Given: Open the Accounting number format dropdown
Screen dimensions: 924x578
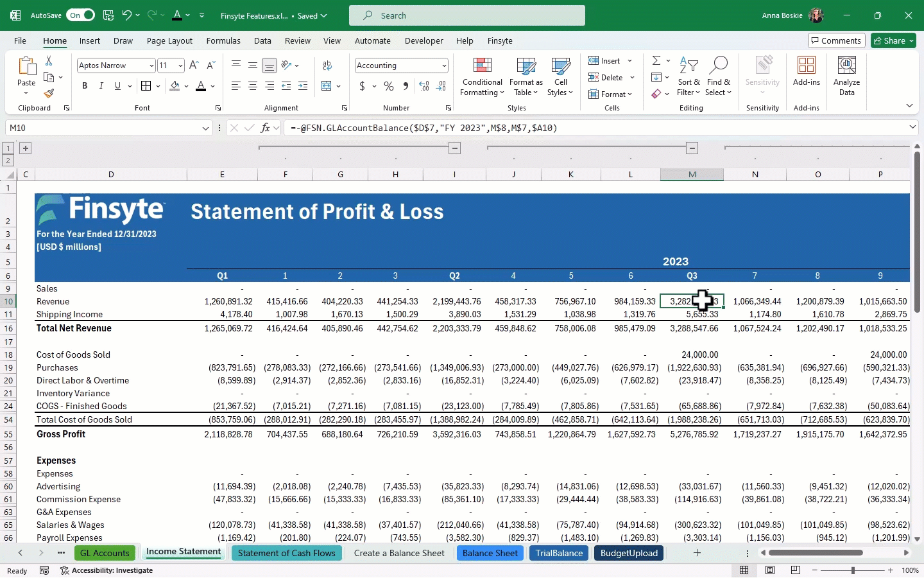Looking at the screenshot, I should click(x=444, y=66).
